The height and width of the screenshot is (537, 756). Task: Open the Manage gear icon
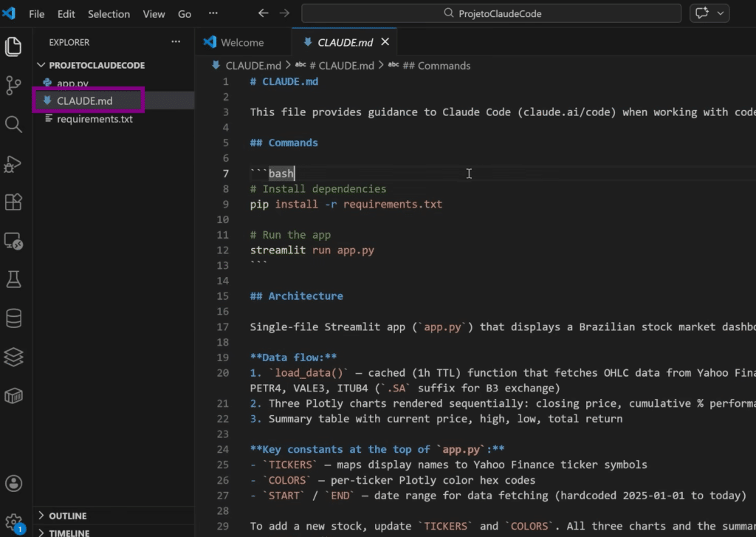pyautogui.click(x=13, y=522)
